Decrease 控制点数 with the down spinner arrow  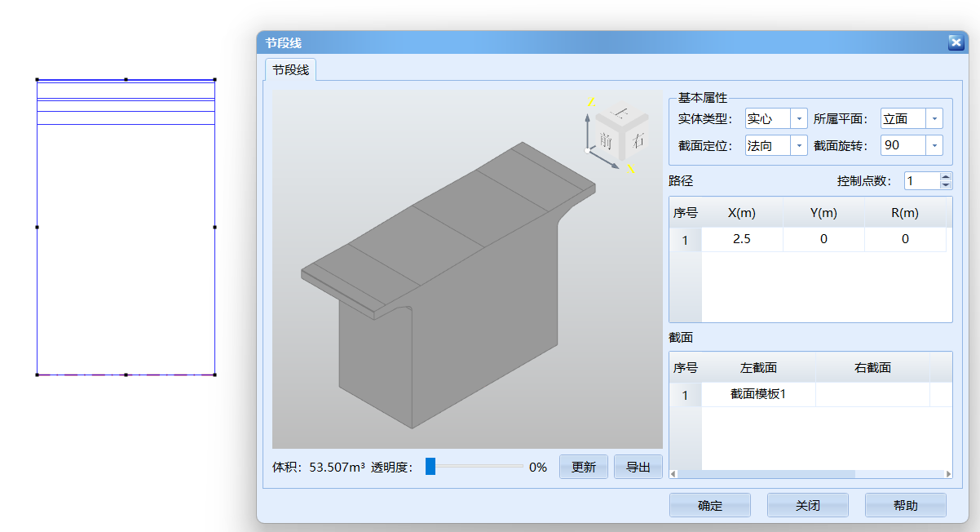945,185
